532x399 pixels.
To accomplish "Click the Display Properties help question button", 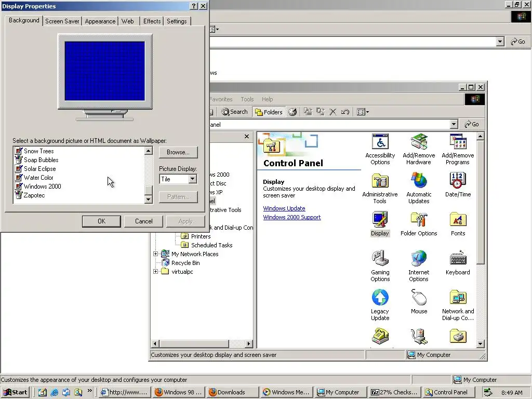I will 194,6.
